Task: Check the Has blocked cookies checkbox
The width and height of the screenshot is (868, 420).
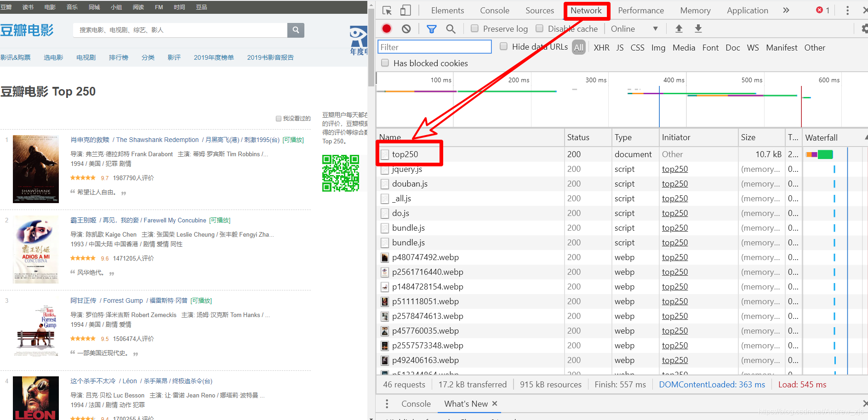Action: [385, 63]
